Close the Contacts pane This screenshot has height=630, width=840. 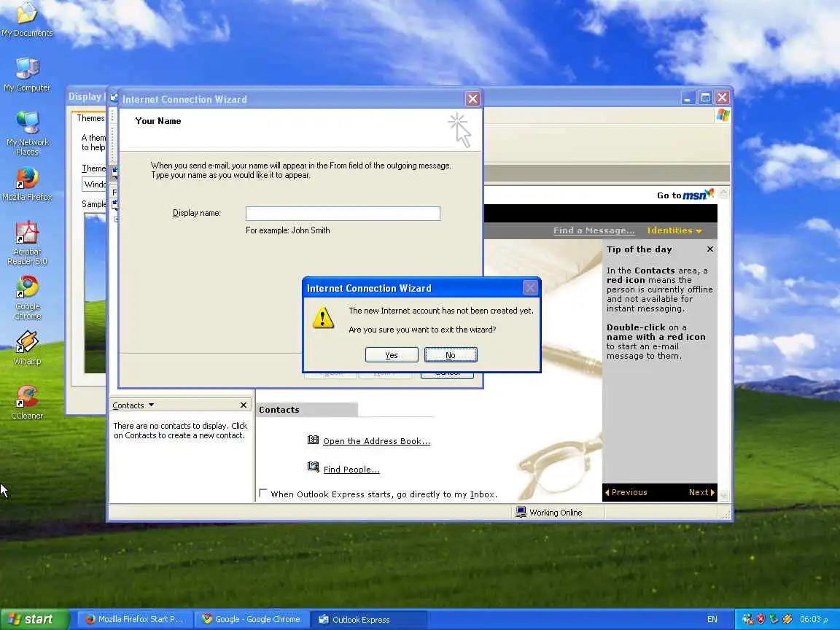tap(244, 405)
